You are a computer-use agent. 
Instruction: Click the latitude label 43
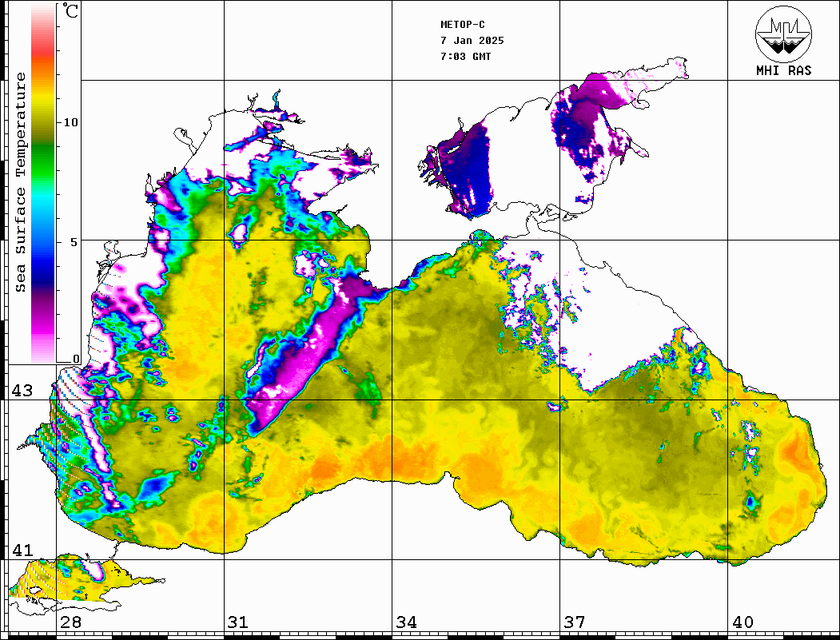(22, 391)
